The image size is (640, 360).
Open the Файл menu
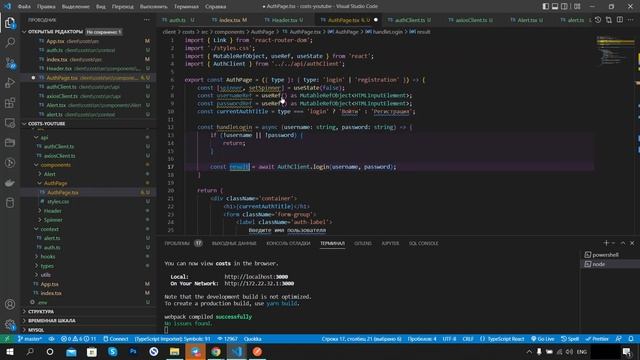click(x=24, y=7)
